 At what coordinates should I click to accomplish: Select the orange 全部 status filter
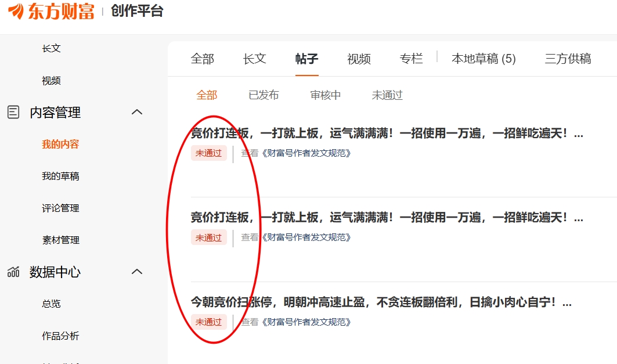(x=207, y=95)
